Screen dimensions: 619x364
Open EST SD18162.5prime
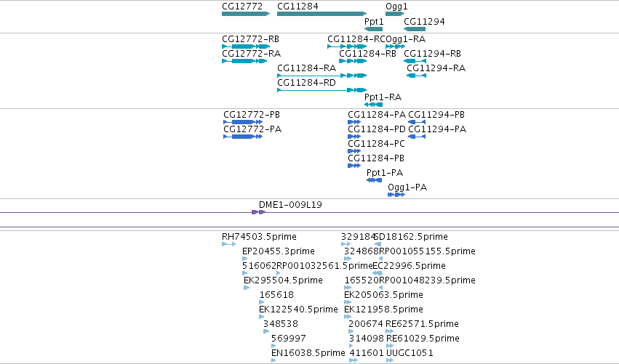click(411, 237)
